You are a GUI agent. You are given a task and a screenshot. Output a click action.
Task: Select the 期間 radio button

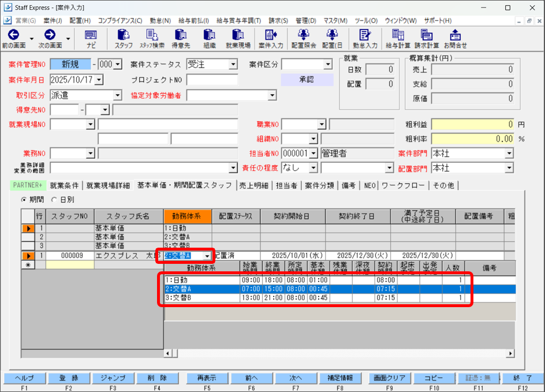click(x=24, y=199)
